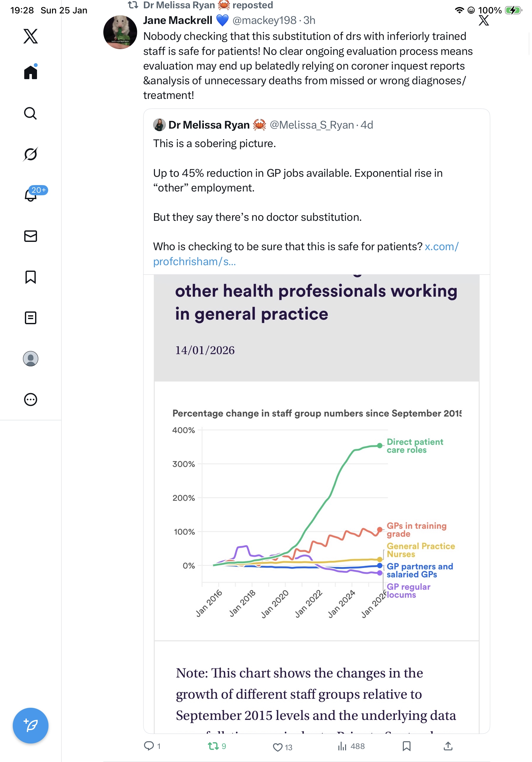The image size is (532, 762).
Task: Open Bookmarks in the sidebar
Action: (x=31, y=277)
